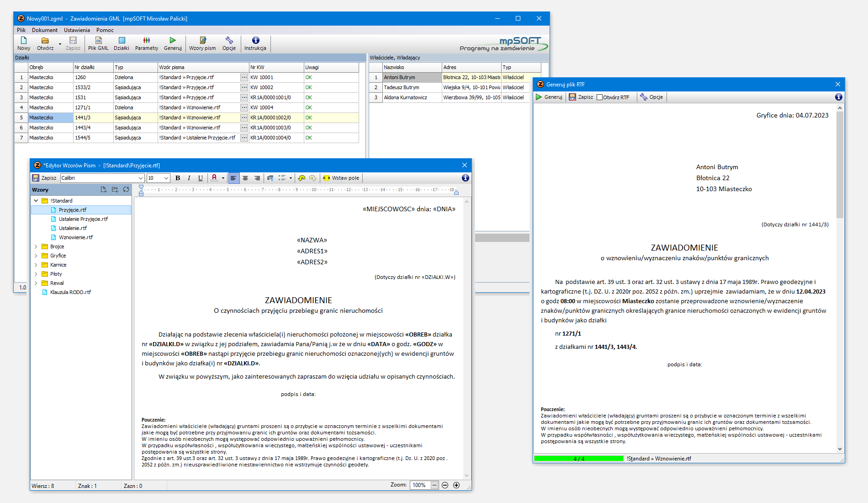The height and width of the screenshot is (503, 868).
Task: Toggle bold formatting in template editor
Action: tap(178, 178)
